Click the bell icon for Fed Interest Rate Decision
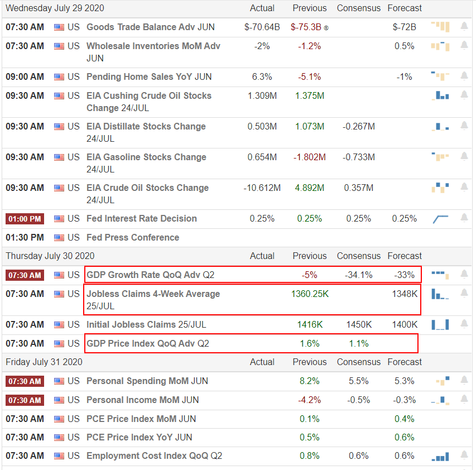The width and height of the screenshot is (476, 470). coord(464,218)
